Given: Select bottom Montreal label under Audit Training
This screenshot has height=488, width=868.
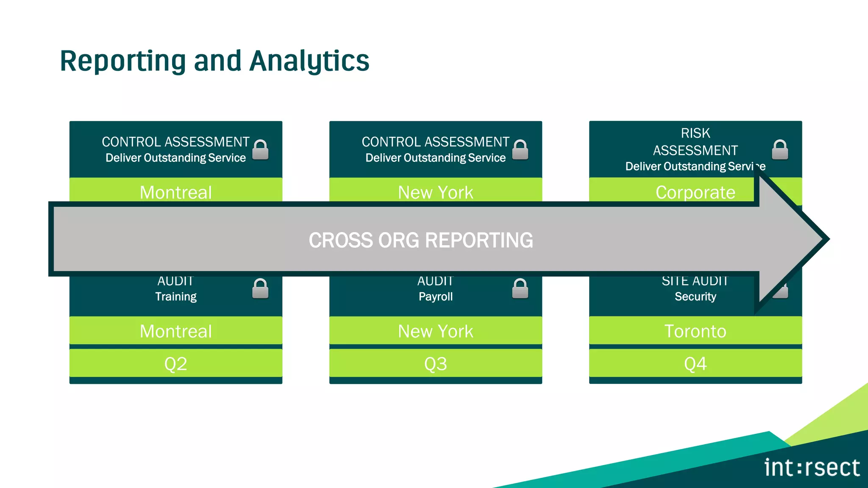Looking at the screenshot, I should click(175, 331).
